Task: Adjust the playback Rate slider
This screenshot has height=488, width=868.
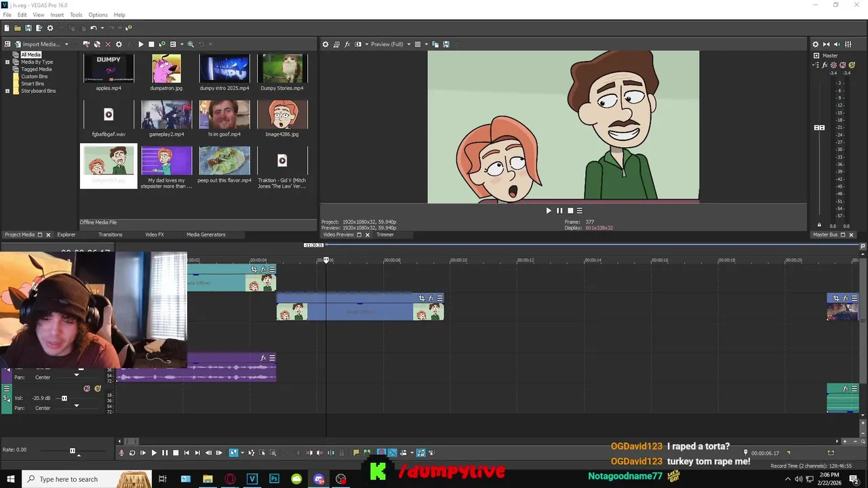Action: [x=73, y=450]
